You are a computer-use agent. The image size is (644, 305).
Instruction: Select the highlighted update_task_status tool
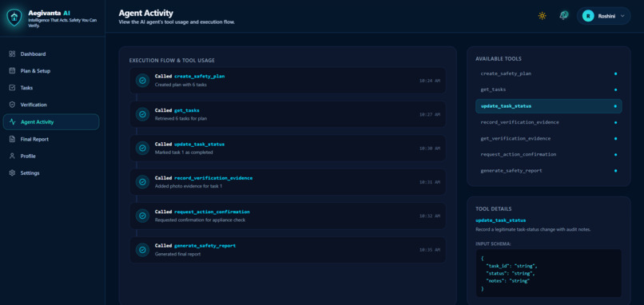click(549, 106)
